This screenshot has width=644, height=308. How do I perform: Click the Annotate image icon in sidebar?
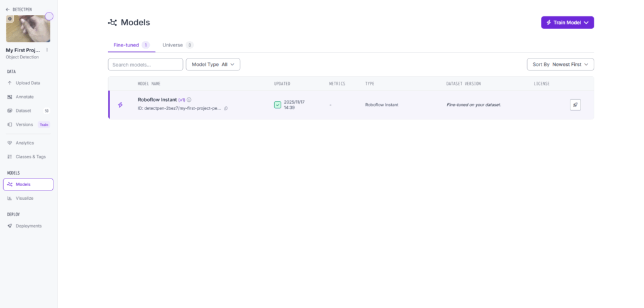point(9,97)
